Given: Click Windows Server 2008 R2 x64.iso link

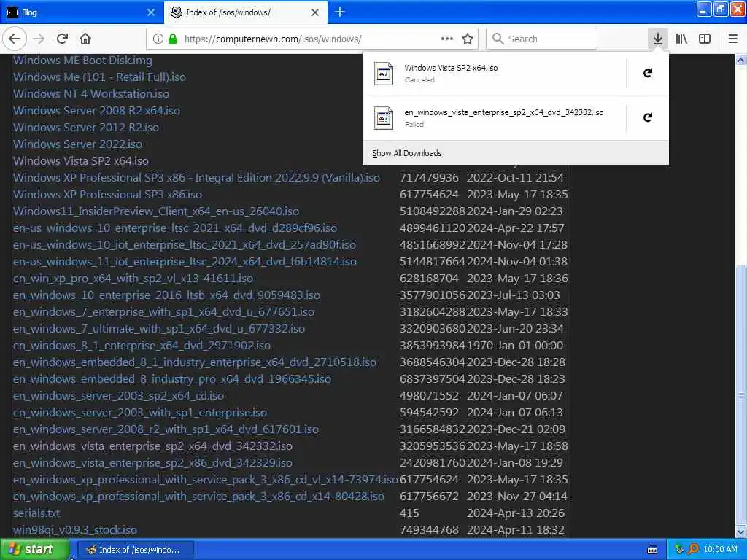Looking at the screenshot, I should (96, 111).
